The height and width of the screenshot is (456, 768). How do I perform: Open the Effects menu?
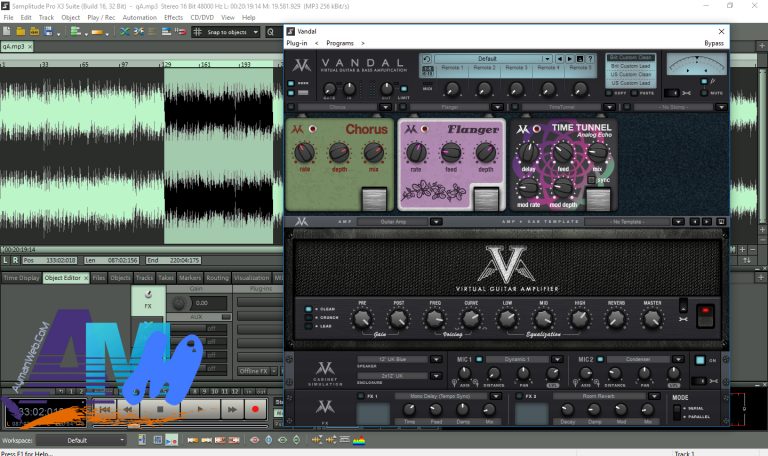(x=173, y=17)
